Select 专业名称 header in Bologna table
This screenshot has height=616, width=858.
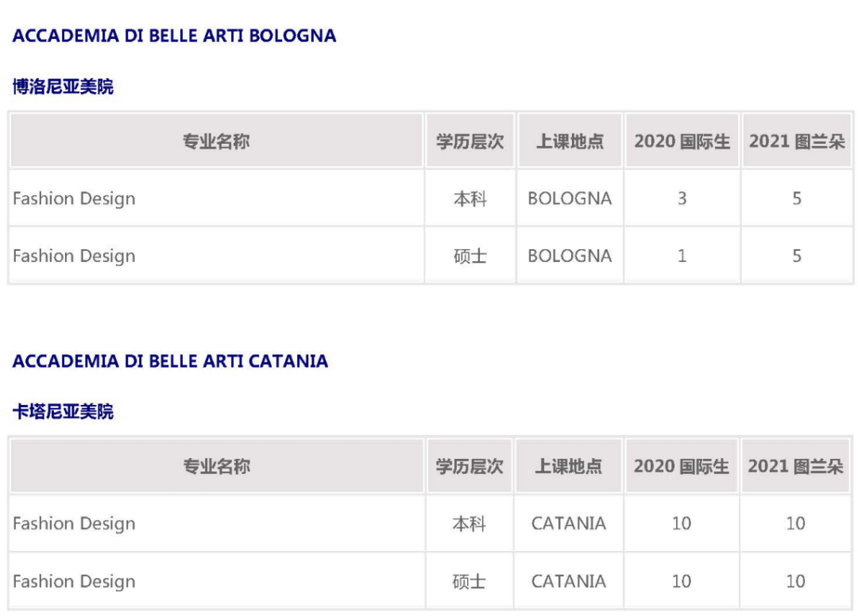click(216, 141)
